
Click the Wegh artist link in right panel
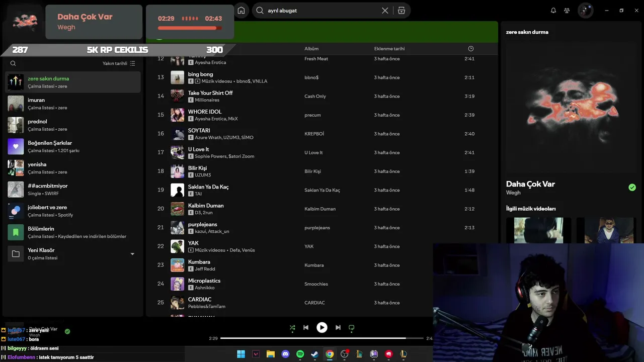513,193
